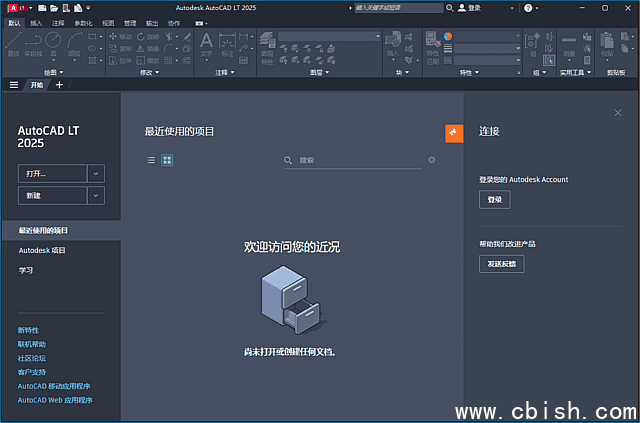
Task: Switch to the 管理 ribbon tab
Action: (130, 23)
